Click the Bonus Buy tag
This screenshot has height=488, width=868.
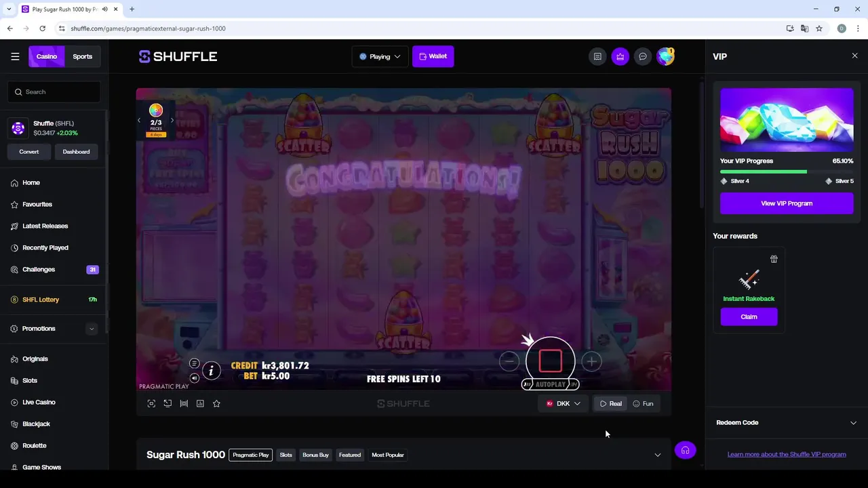(x=315, y=455)
